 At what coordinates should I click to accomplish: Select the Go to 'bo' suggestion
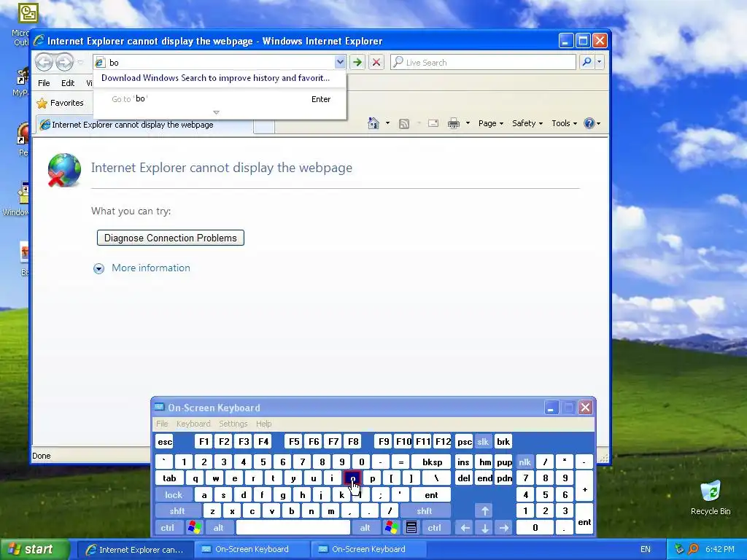pyautogui.click(x=220, y=99)
